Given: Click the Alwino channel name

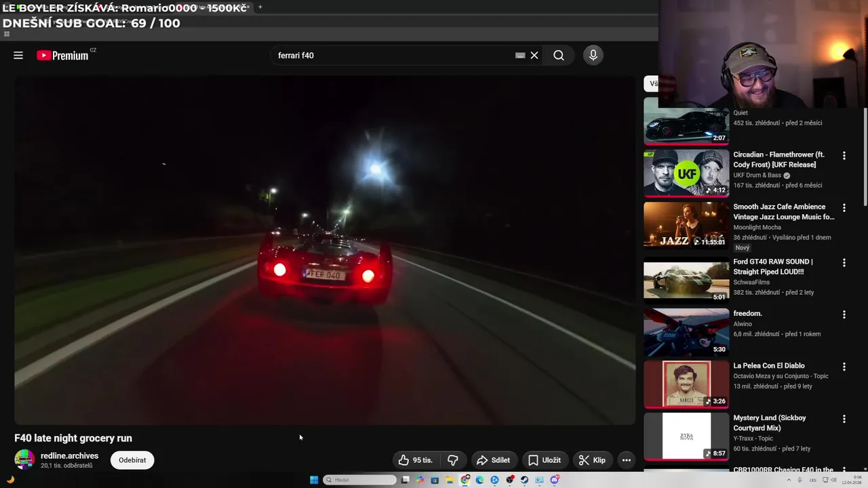Looking at the screenshot, I should pyautogui.click(x=743, y=324).
